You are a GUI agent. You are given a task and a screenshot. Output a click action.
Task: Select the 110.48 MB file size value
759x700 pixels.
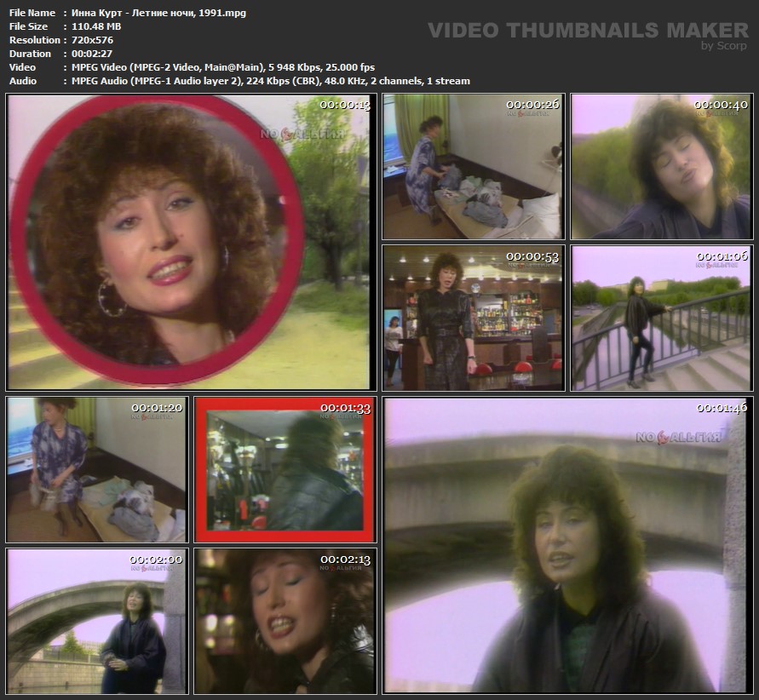pyautogui.click(x=91, y=26)
